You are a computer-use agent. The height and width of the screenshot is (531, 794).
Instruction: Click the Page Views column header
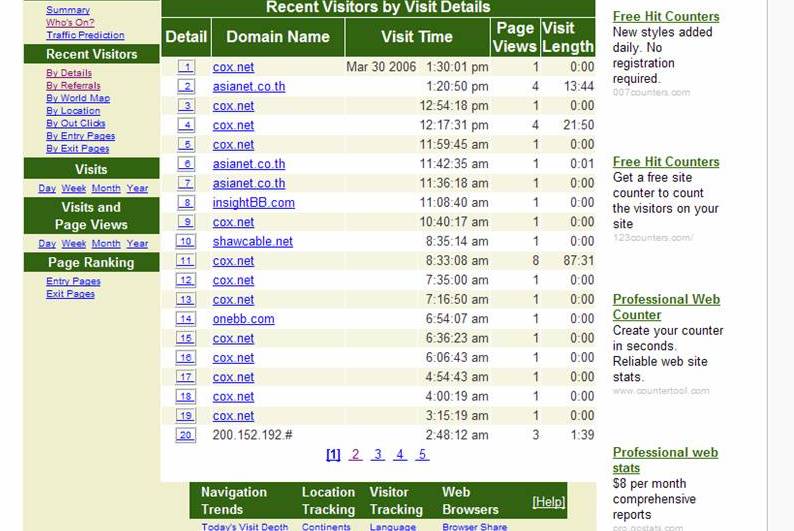[x=515, y=37]
